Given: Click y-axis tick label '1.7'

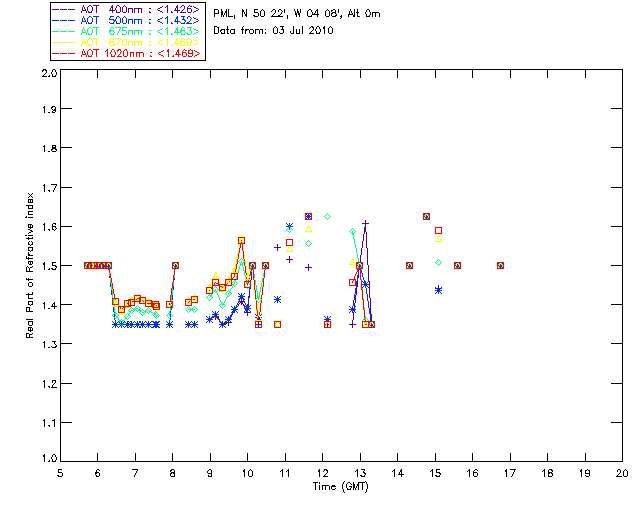Looking at the screenshot, I should [49, 188].
